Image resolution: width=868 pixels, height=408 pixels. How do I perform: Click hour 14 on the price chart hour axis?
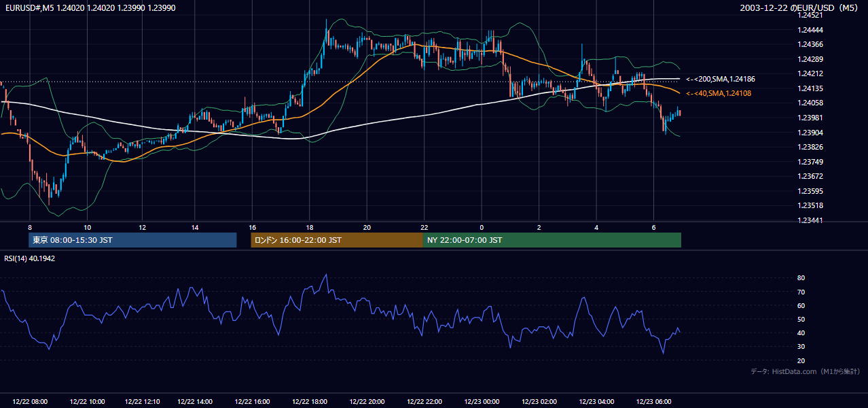coord(195,227)
